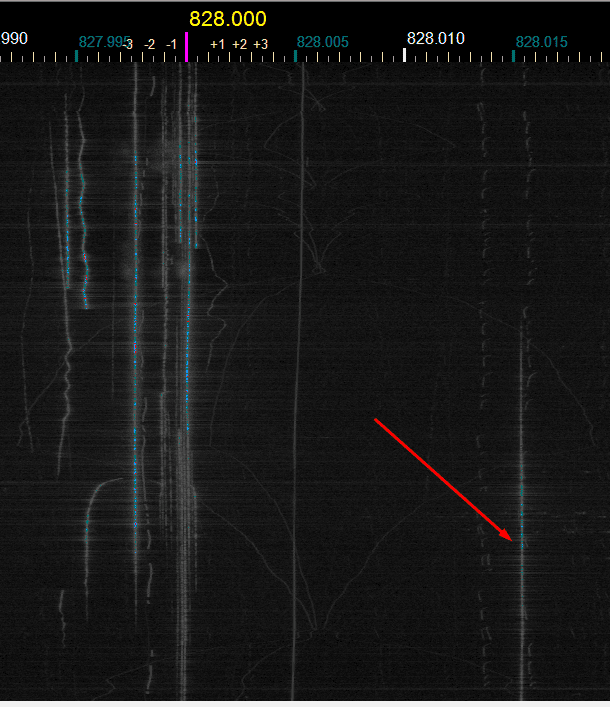Select the -1 offset label
The width and height of the screenshot is (610, 707).
(171, 44)
